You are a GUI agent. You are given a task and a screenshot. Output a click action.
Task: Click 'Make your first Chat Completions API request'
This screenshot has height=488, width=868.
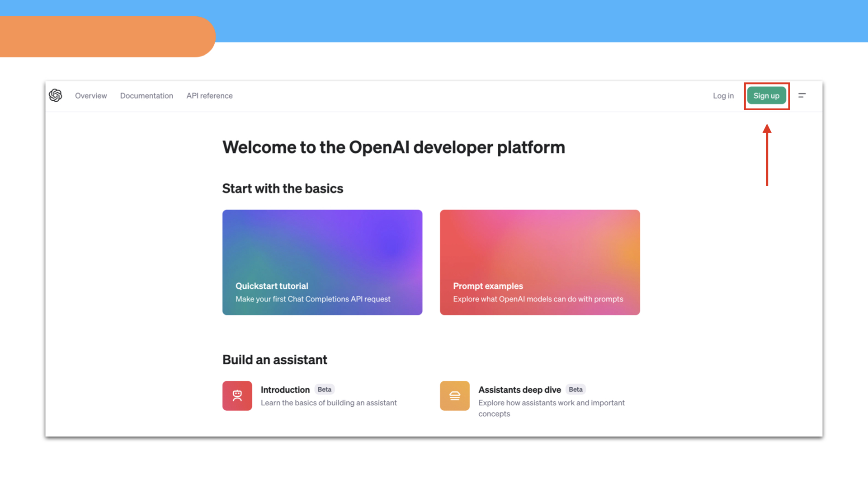[313, 299]
